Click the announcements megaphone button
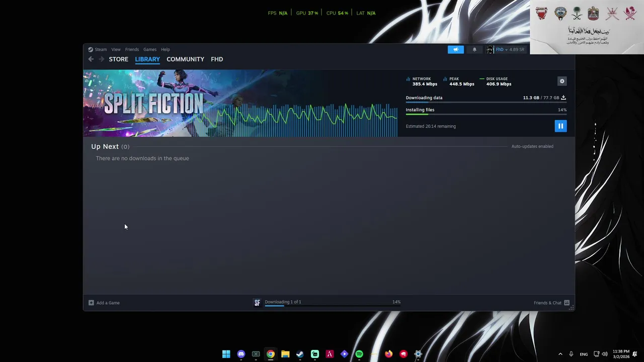The image size is (644, 362). tap(456, 49)
